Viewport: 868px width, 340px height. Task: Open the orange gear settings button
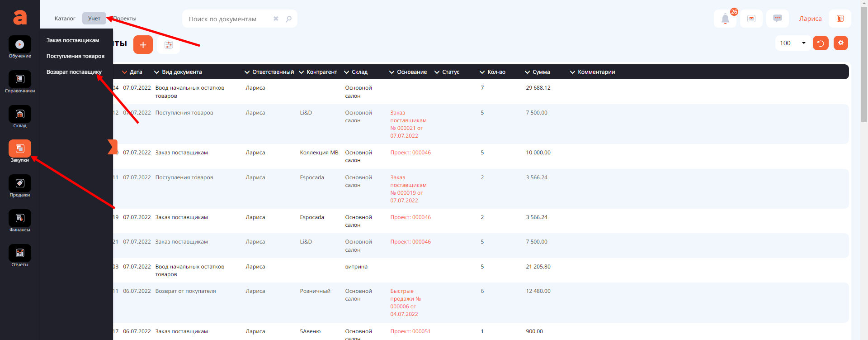click(840, 43)
